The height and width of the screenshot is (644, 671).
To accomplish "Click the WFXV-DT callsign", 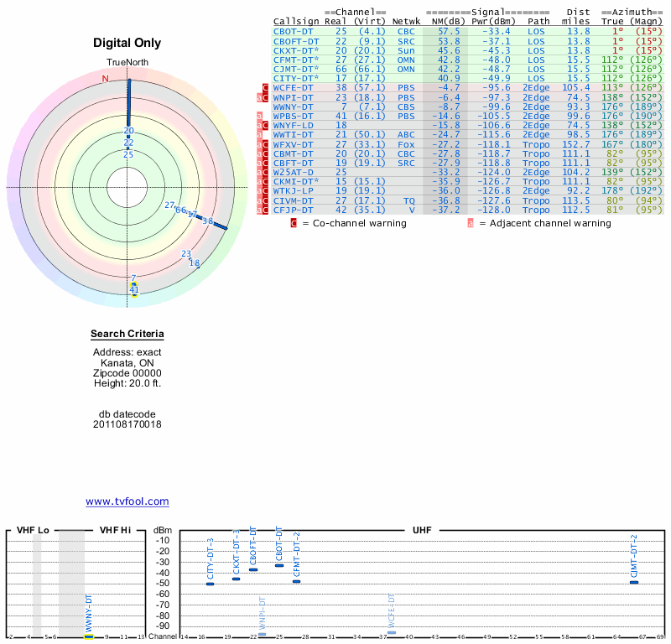I will (294, 144).
